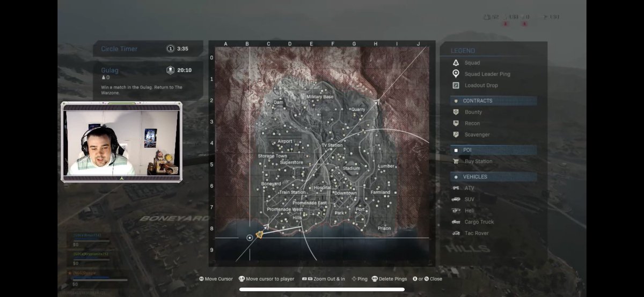Click the Circle Timer number-one icon
Screen dimensions: 644x297
click(x=171, y=49)
